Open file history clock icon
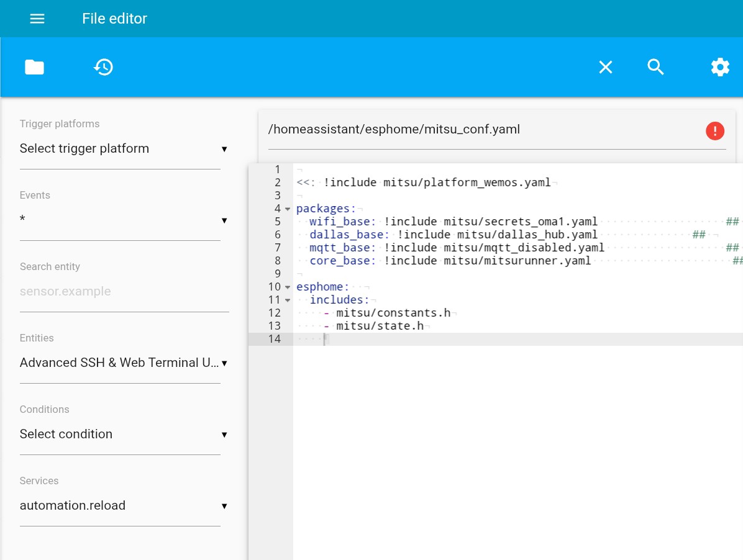This screenshot has width=743, height=560. click(x=103, y=67)
